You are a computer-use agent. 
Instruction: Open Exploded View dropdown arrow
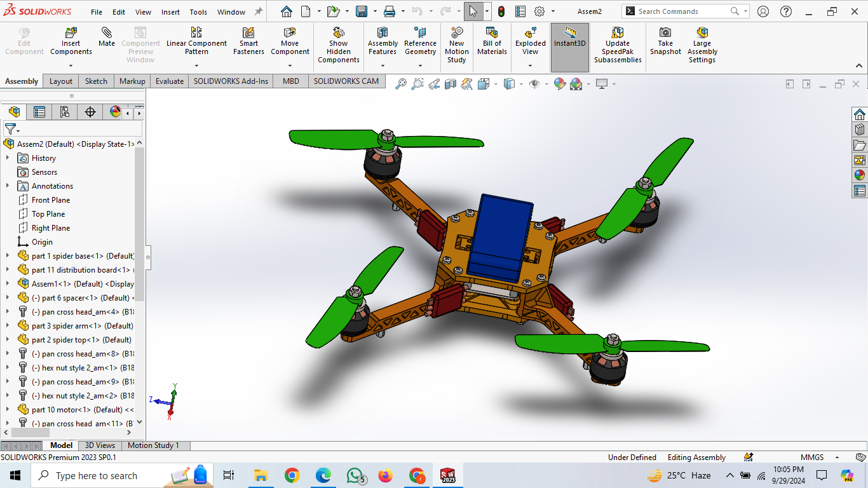pos(531,65)
